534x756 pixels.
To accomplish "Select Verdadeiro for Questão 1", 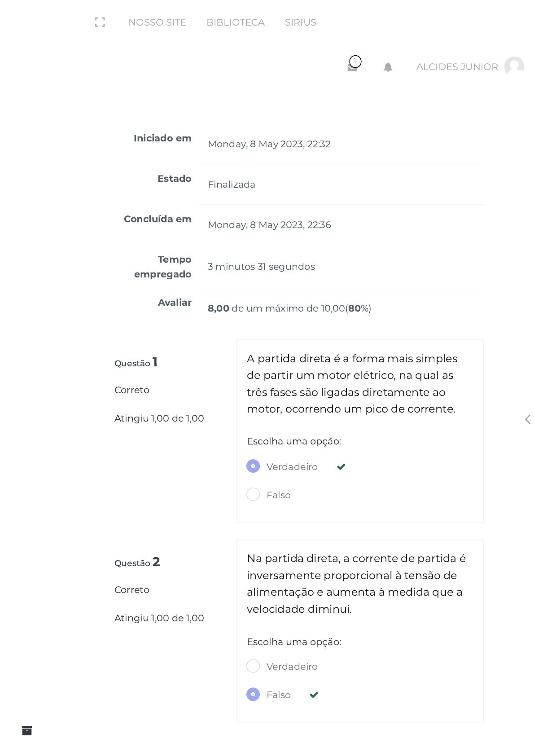I will click(253, 466).
